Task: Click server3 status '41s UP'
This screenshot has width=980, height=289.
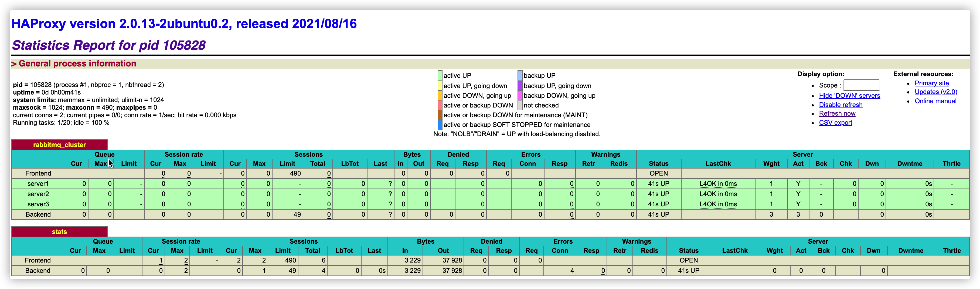Action: pyautogui.click(x=659, y=204)
